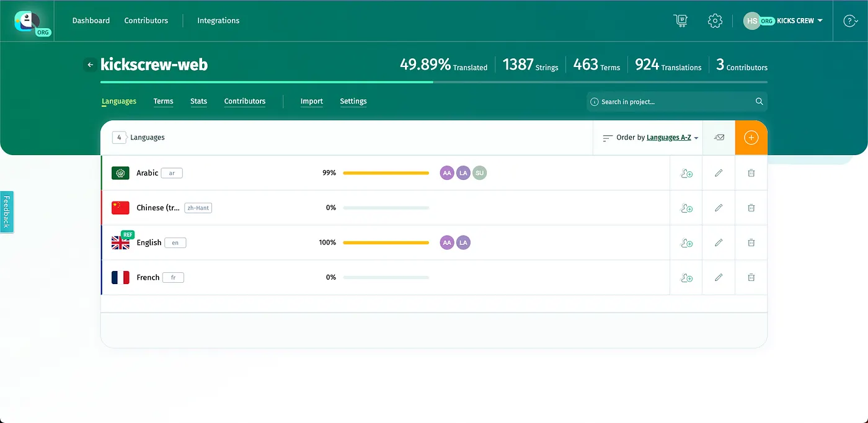Click the 3 Contributors statistic

coord(742,65)
